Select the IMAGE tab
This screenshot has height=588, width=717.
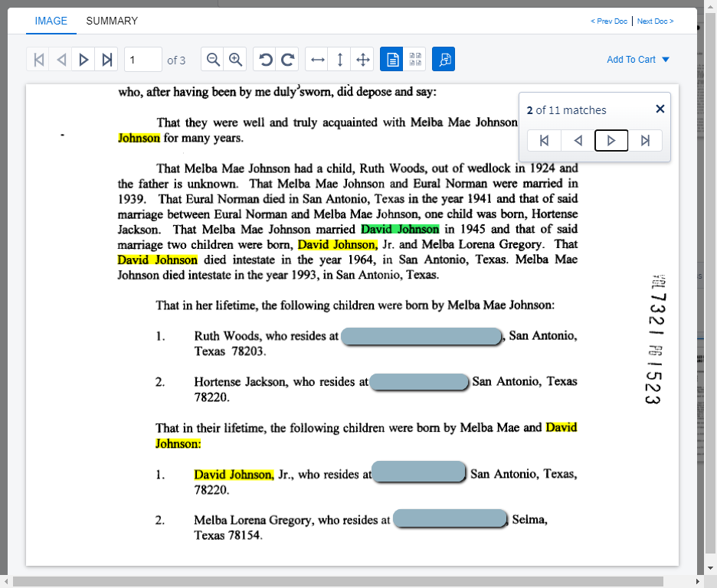click(51, 21)
